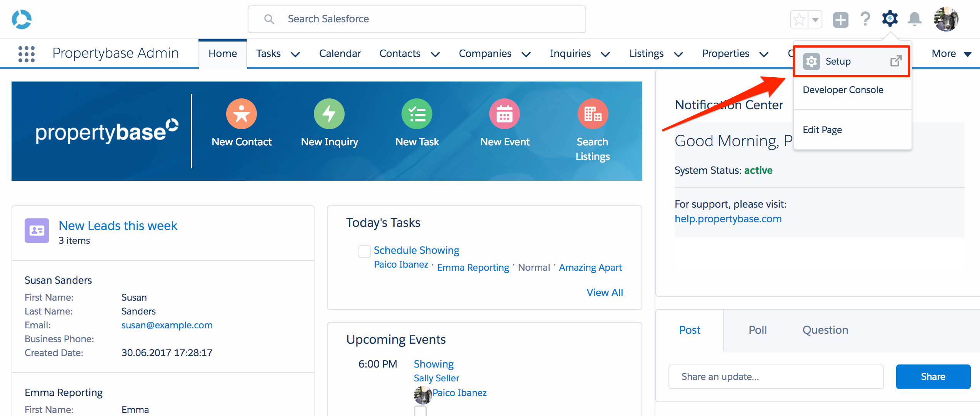
Task: Open the user profile avatar menu
Action: tap(946, 19)
